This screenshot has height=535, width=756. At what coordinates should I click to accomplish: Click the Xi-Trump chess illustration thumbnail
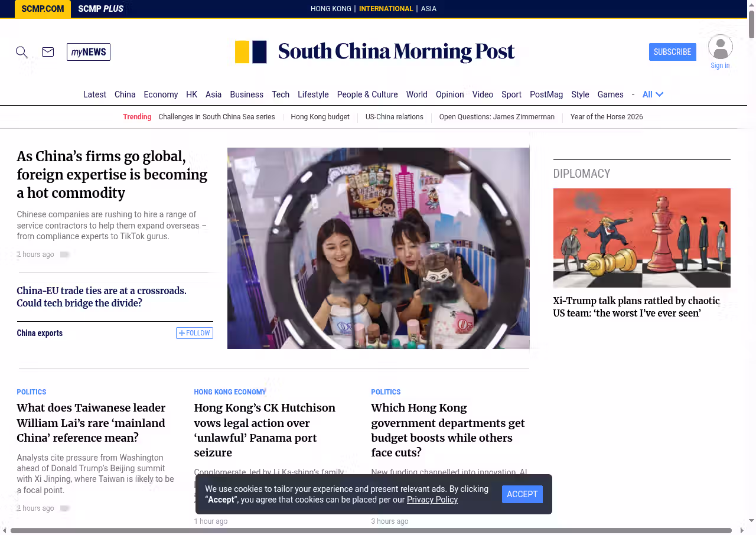(641, 238)
